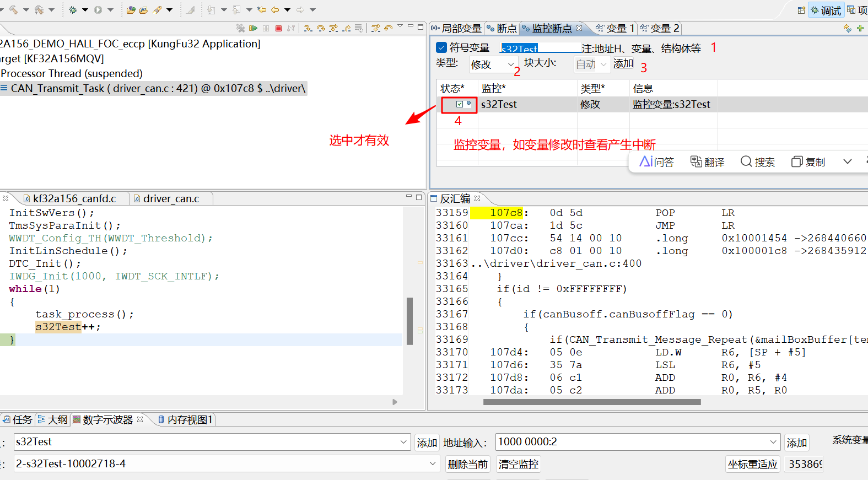Click the 翻译 button
Image resolution: width=868 pixels, height=480 pixels.
(x=708, y=161)
